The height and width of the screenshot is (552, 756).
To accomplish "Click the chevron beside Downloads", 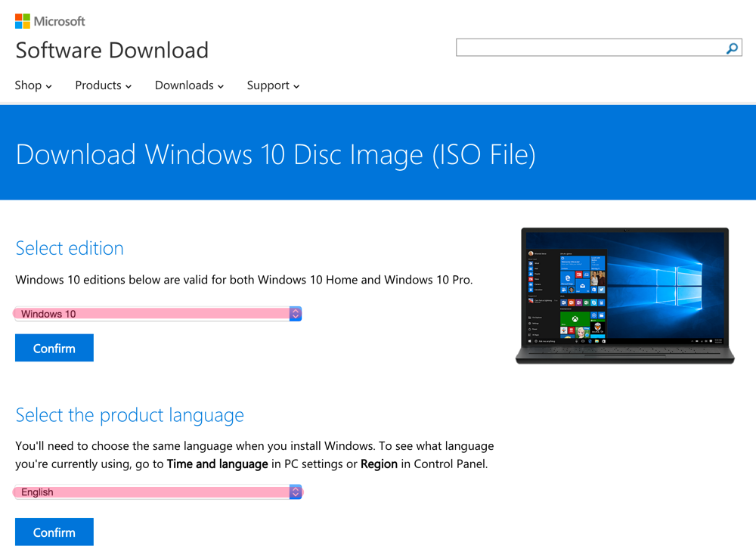I will pyautogui.click(x=221, y=86).
